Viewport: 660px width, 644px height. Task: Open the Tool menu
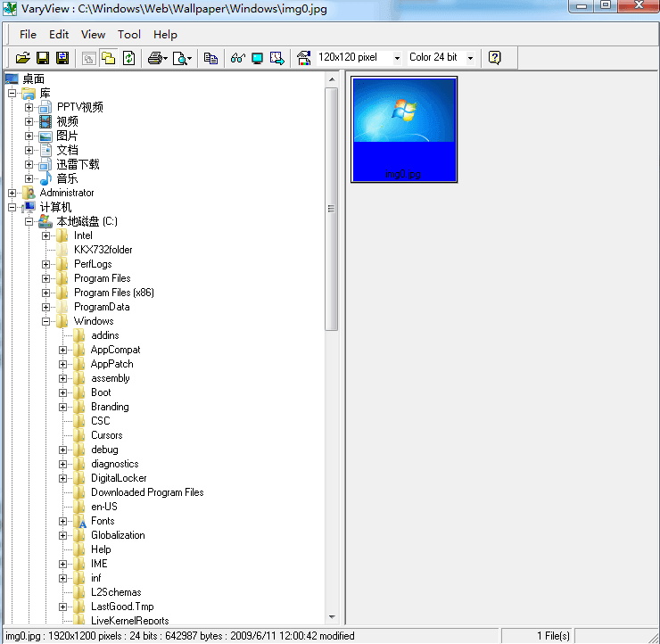pos(129,35)
